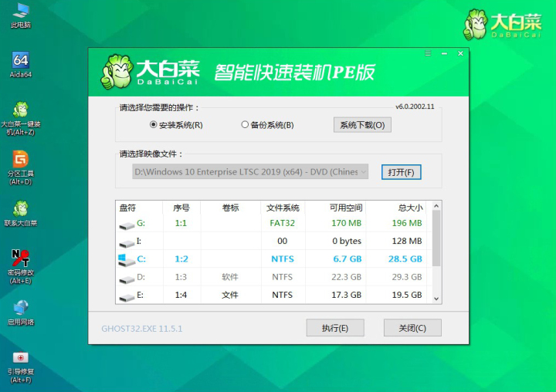556x392 pixels.
Task: Click the Windows C: drive icon
Action: pos(126,260)
